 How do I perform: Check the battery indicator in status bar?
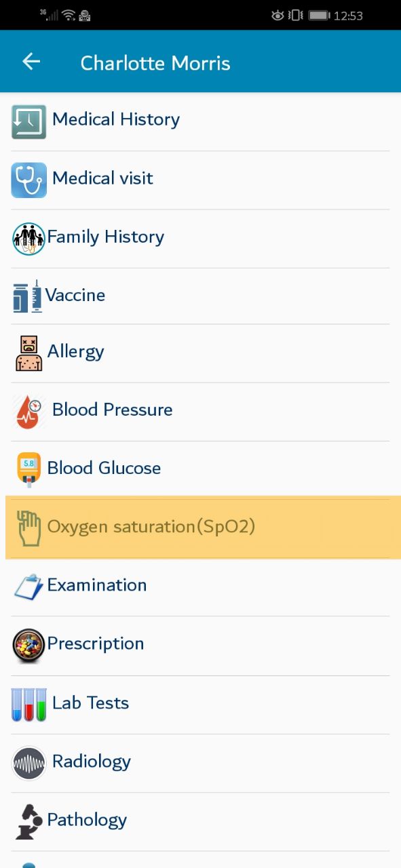pyautogui.click(x=319, y=15)
